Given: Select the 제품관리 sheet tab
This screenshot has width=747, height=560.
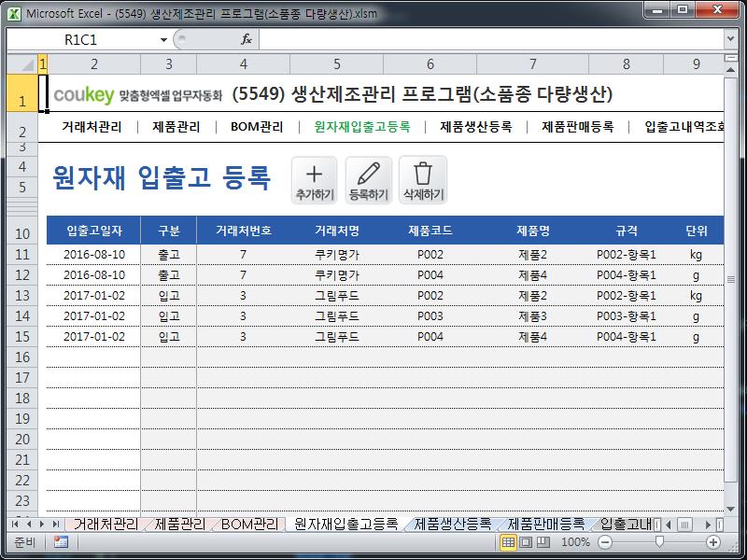Looking at the screenshot, I should pyautogui.click(x=179, y=525).
